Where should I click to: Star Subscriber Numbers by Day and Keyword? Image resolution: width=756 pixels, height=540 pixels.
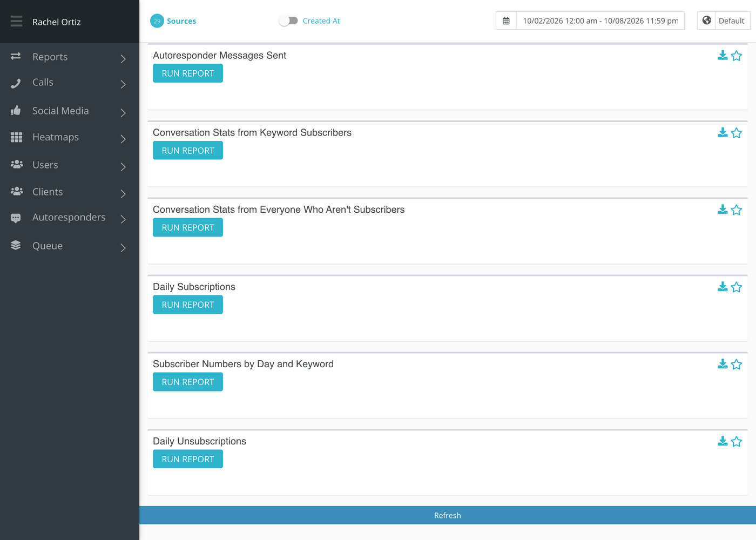click(x=737, y=364)
